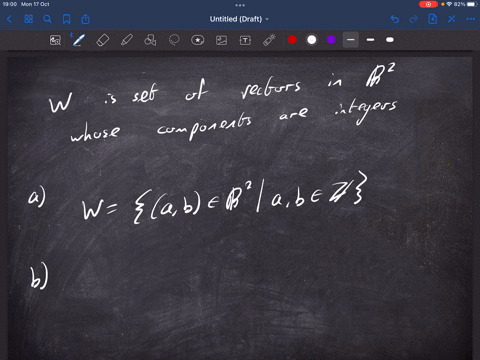Select the Eraser tool
The width and height of the screenshot is (480, 360).
[103, 40]
